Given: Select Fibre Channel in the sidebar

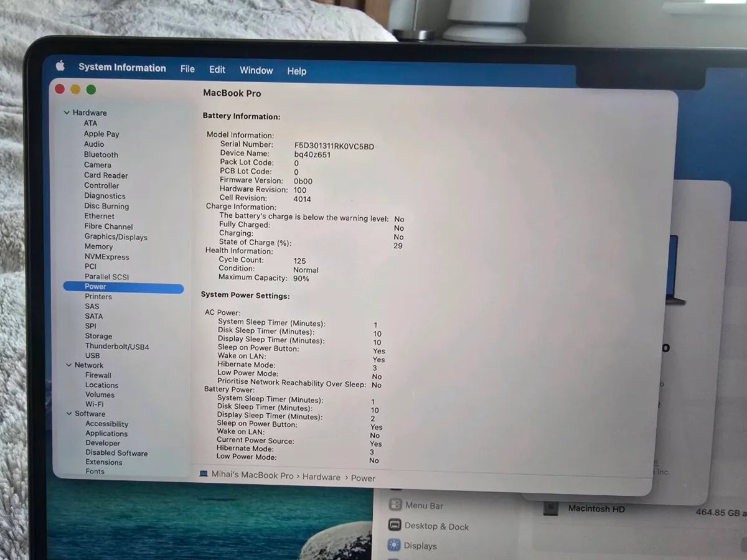Looking at the screenshot, I should pyautogui.click(x=108, y=226).
